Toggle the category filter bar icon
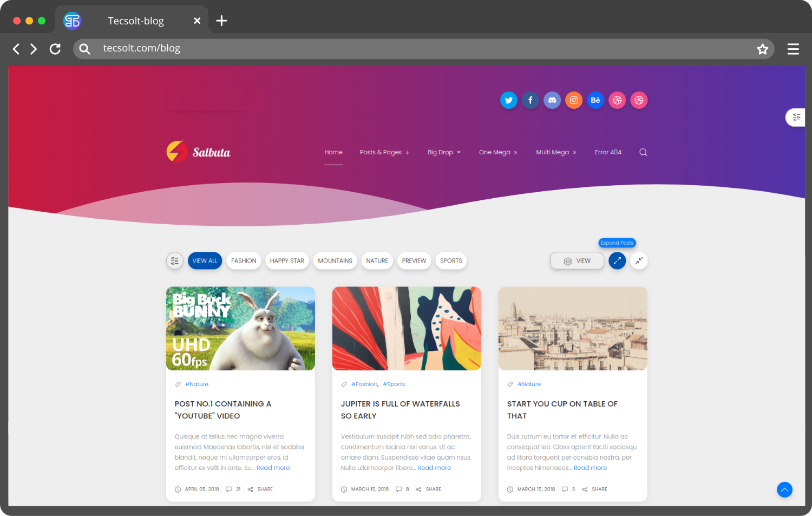This screenshot has width=812, height=516. tap(175, 261)
